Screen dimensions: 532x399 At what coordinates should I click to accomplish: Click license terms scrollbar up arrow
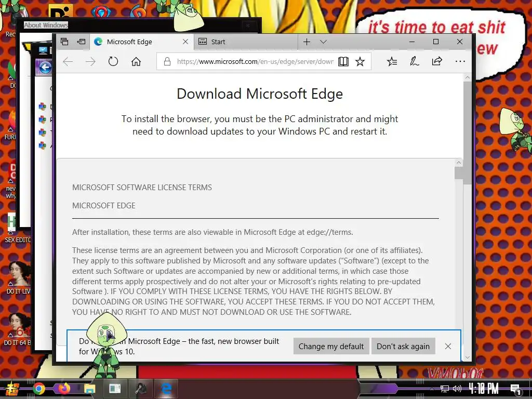pyautogui.click(x=459, y=163)
